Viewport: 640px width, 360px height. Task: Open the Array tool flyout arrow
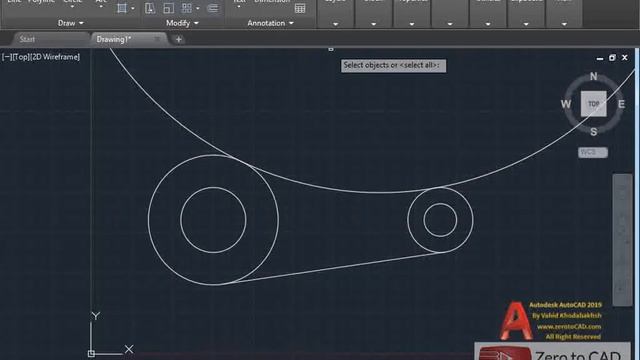tap(198, 9)
